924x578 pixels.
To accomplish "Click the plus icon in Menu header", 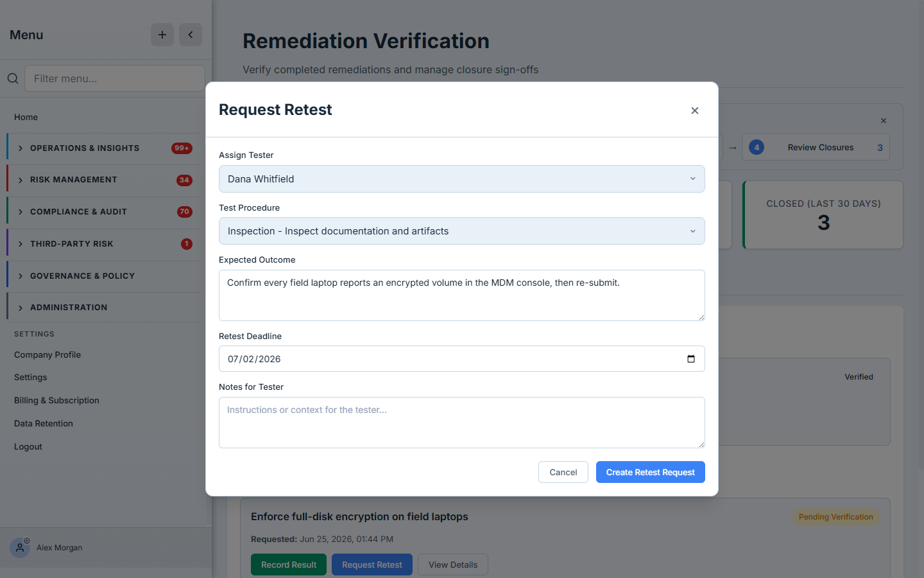I will click(162, 35).
